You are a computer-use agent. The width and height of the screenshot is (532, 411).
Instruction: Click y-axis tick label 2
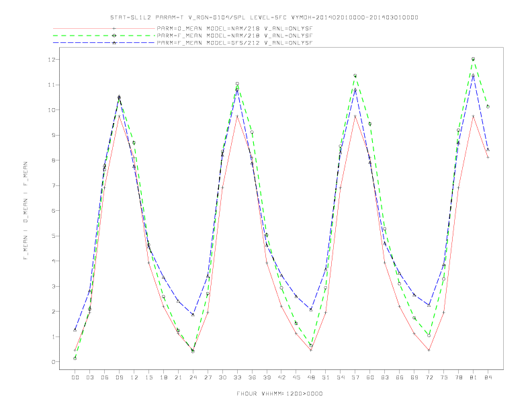(53, 312)
